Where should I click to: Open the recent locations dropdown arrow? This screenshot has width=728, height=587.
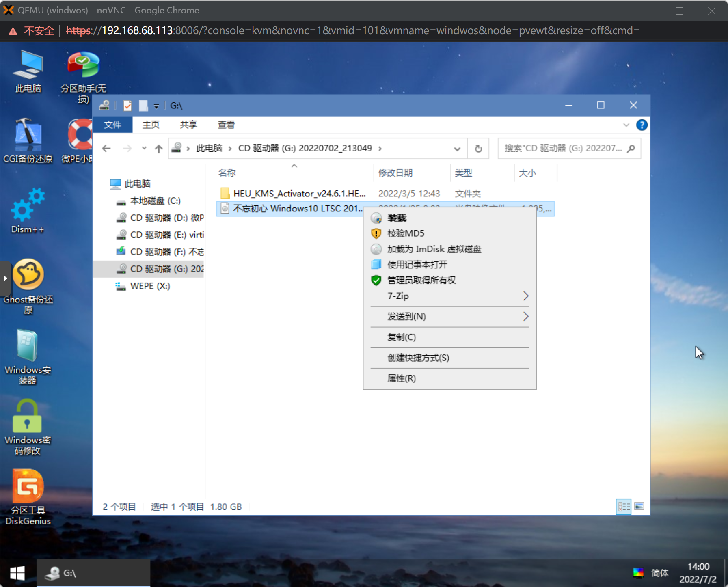[144, 148]
